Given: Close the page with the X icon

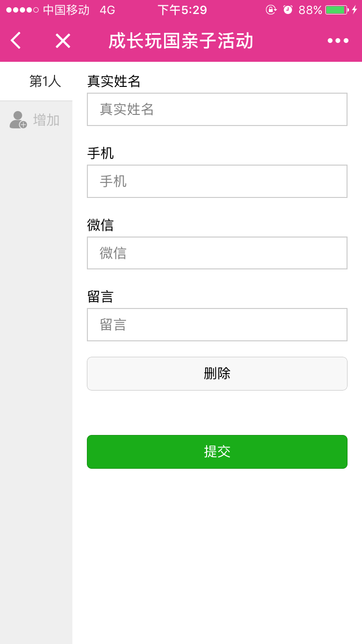Looking at the screenshot, I should (63, 41).
